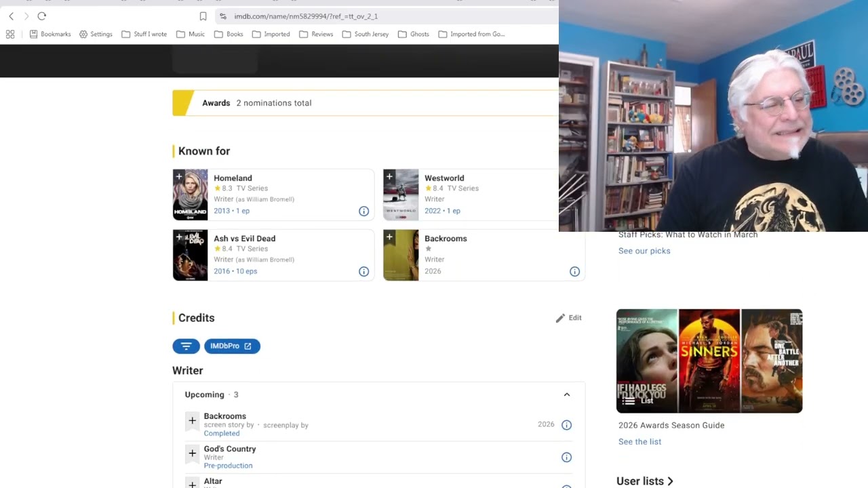Click the Homeland '2013 • 1 ep' link
868x488 pixels.
pos(231,211)
